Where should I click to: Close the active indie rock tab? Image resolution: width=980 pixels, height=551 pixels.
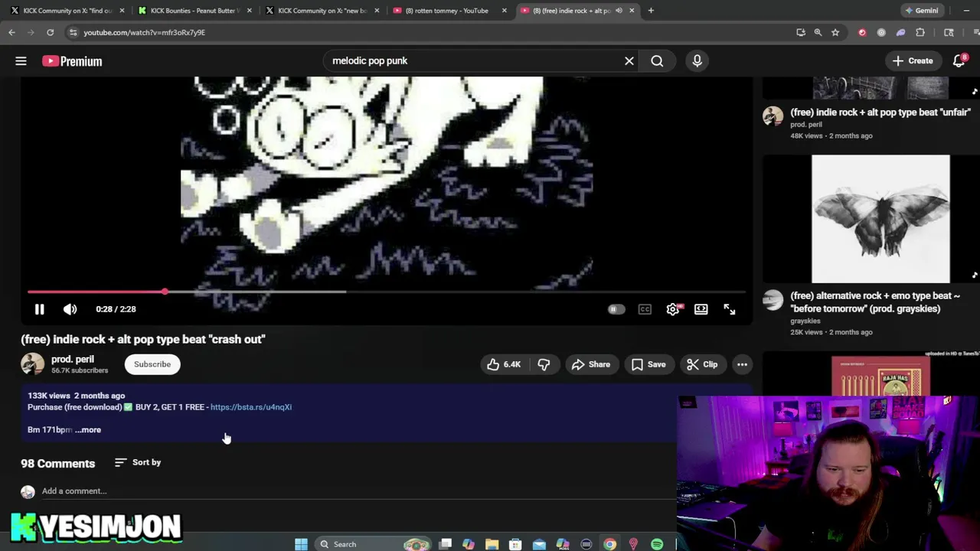tap(632, 11)
